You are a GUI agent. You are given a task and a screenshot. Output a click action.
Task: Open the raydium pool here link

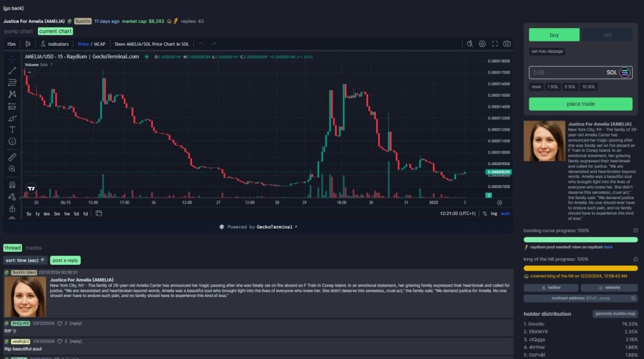tap(608, 247)
